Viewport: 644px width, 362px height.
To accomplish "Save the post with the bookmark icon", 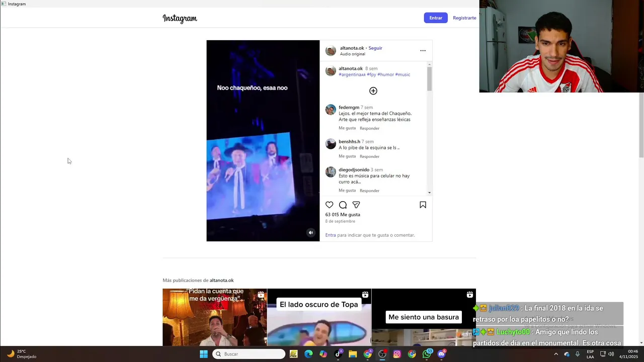I will 423,205.
